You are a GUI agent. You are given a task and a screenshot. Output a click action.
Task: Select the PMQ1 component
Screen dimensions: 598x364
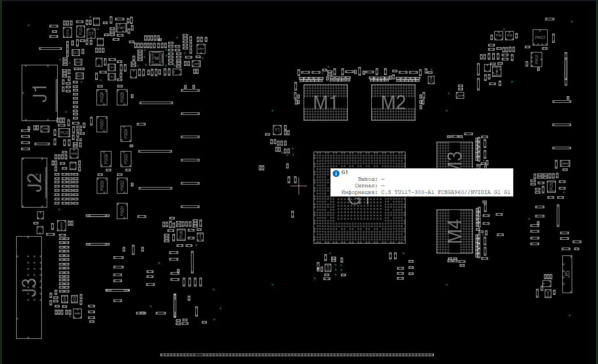[540, 38]
